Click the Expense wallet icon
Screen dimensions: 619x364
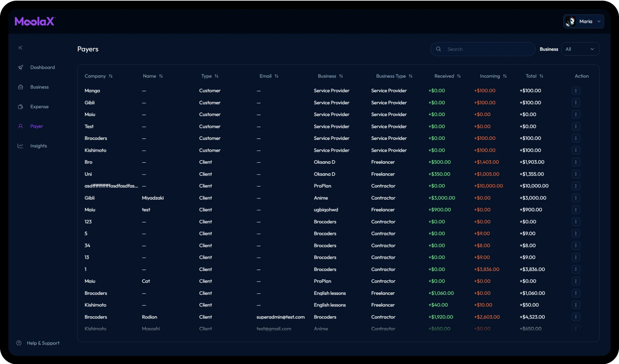(21, 107)
